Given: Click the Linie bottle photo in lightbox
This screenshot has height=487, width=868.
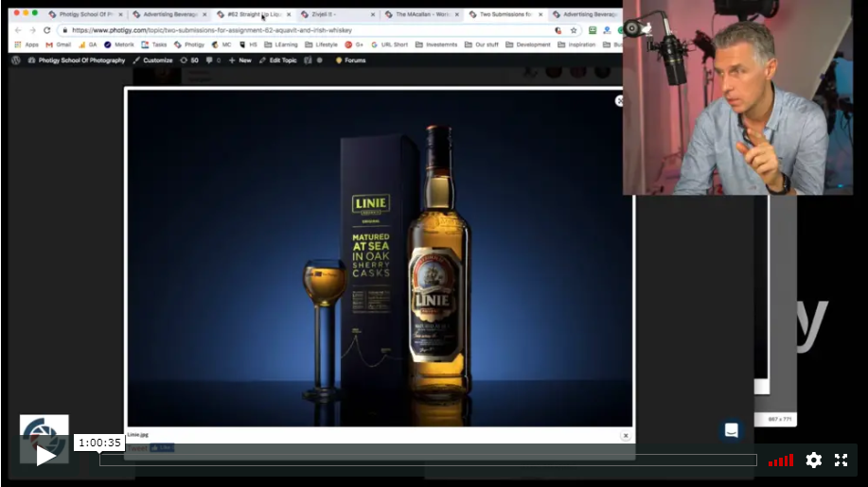Looking at the screenshot, I should point(380,258).
